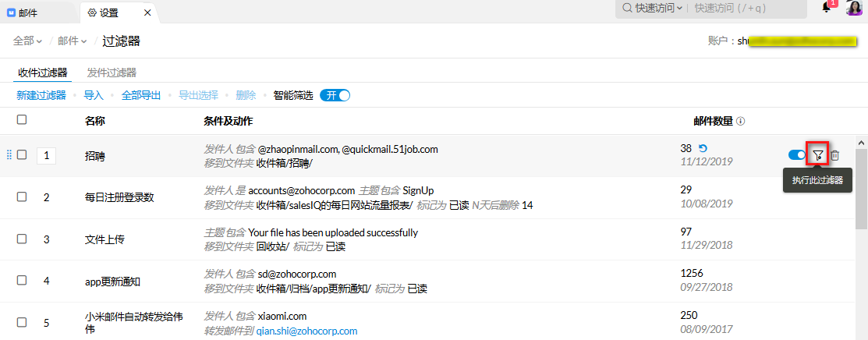Run the 招聘 filter via funnel icon
This screenshot has height=340, width=868.
pos(817,155)
